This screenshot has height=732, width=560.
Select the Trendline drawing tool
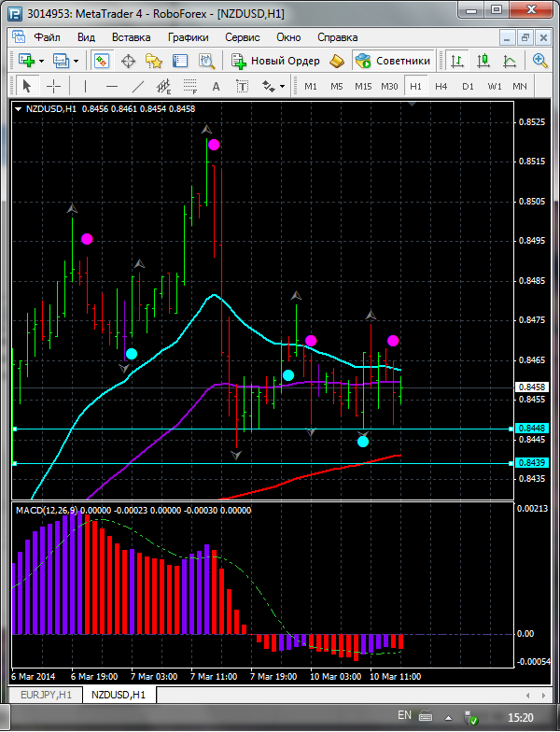click(x=138, y=86)
